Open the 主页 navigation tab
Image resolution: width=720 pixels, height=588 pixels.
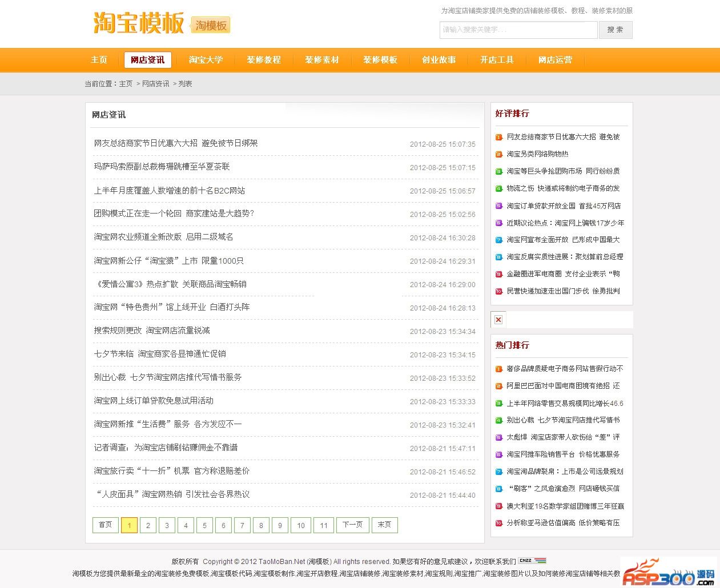click(99, 60)
